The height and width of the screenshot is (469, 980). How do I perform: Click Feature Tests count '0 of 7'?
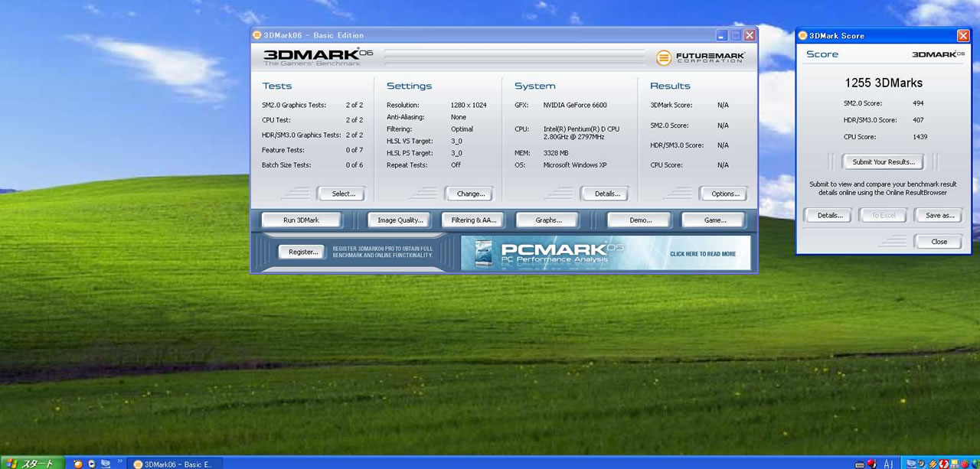click(x=354, y=150)
